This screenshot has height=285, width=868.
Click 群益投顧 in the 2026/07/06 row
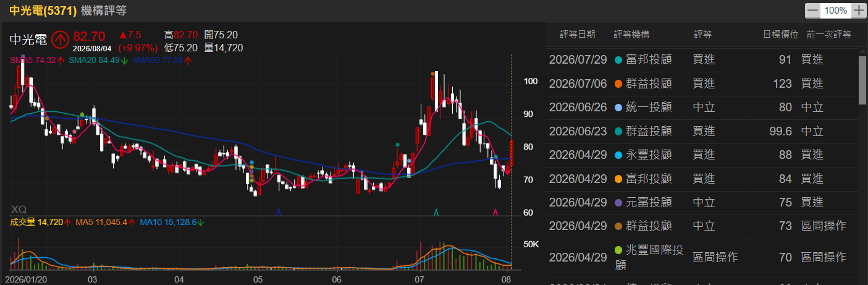point(649,83)
